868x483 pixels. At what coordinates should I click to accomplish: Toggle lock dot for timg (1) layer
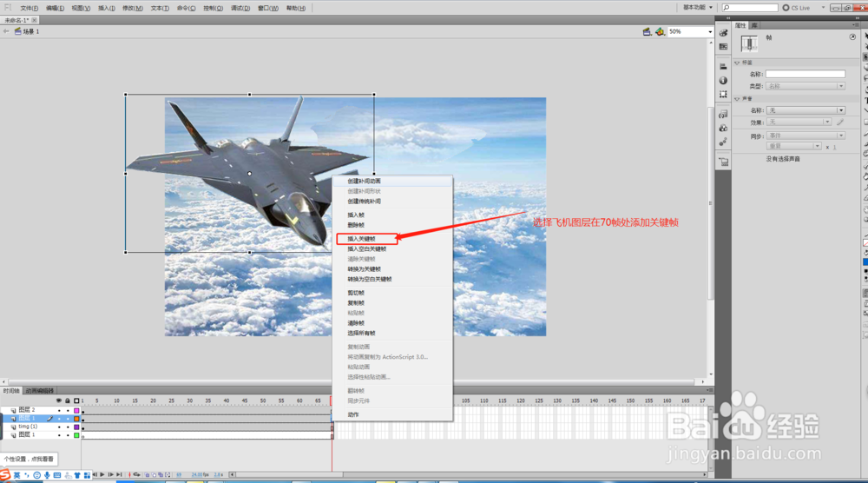pos(68,427)
